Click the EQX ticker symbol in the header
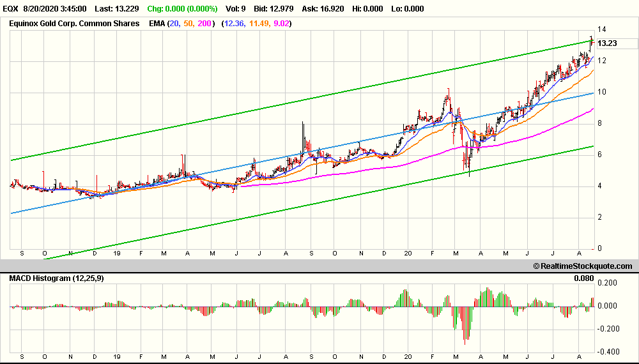 10,8
